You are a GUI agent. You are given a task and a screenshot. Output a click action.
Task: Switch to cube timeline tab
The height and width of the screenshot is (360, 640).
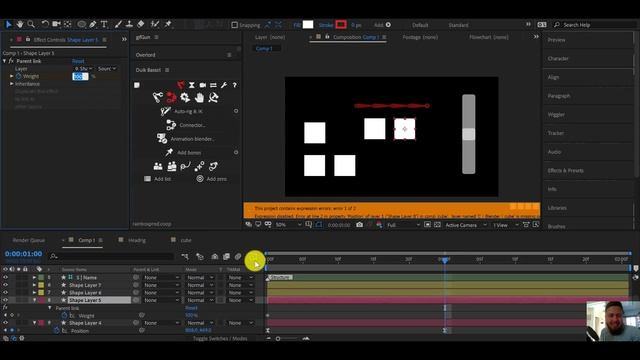tap(186, 240)
